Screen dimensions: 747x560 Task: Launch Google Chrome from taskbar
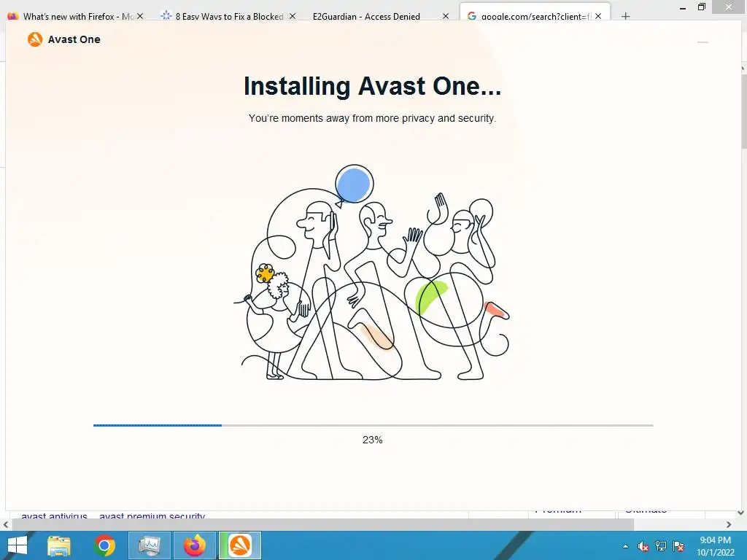pos(104,545)
